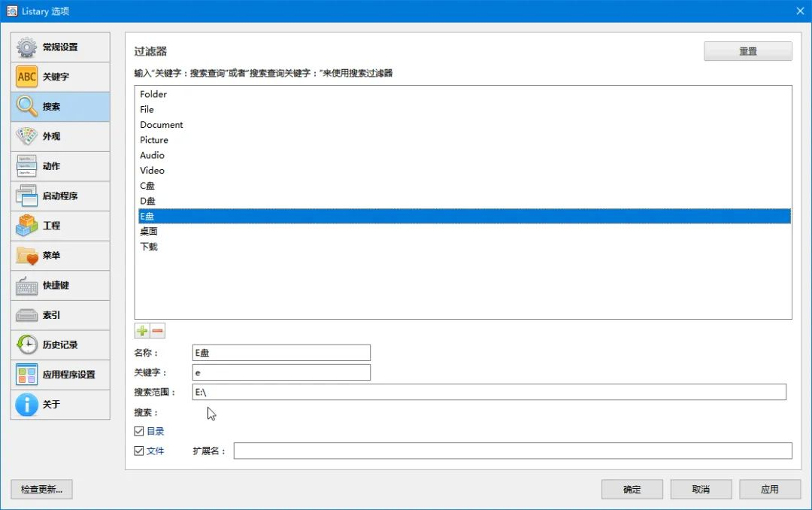This screenshot has height=510, width=812.
Task: Open the 历史记录 clock icon
Action: point(26,345)
